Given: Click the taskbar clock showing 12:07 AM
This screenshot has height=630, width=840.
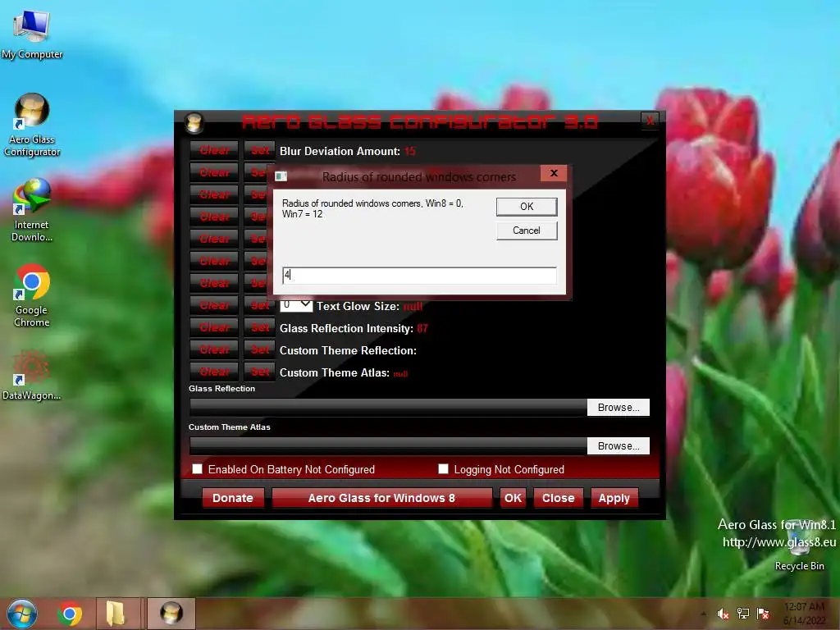Looking at the screenshot, I should coord(804,614).
